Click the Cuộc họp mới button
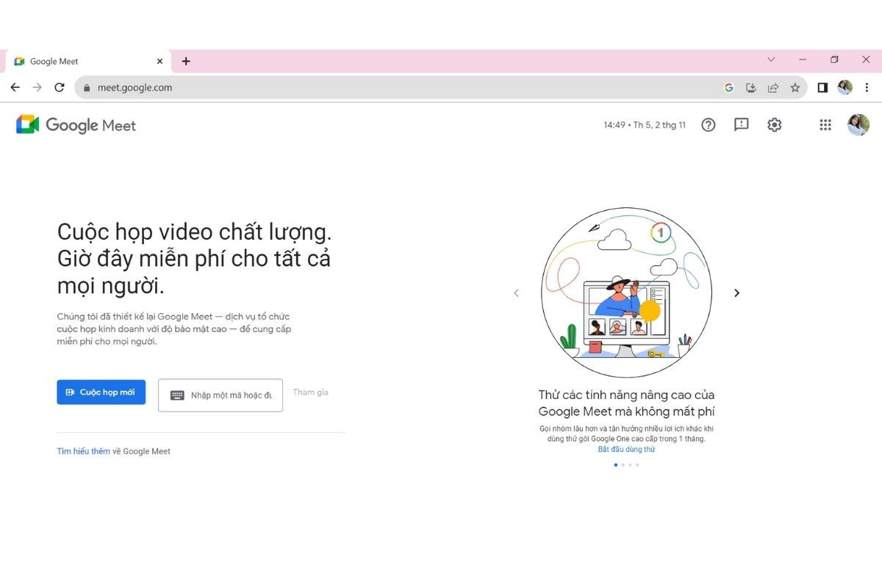 click(101, 392)
